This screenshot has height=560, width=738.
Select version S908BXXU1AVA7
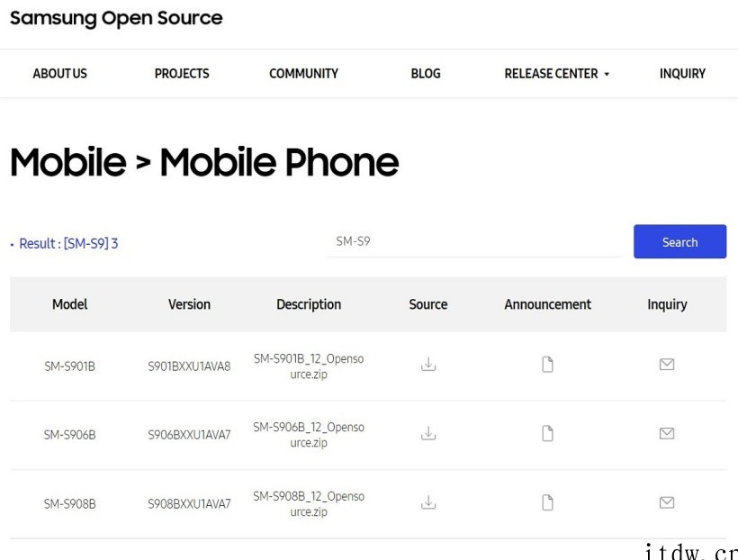189,504
